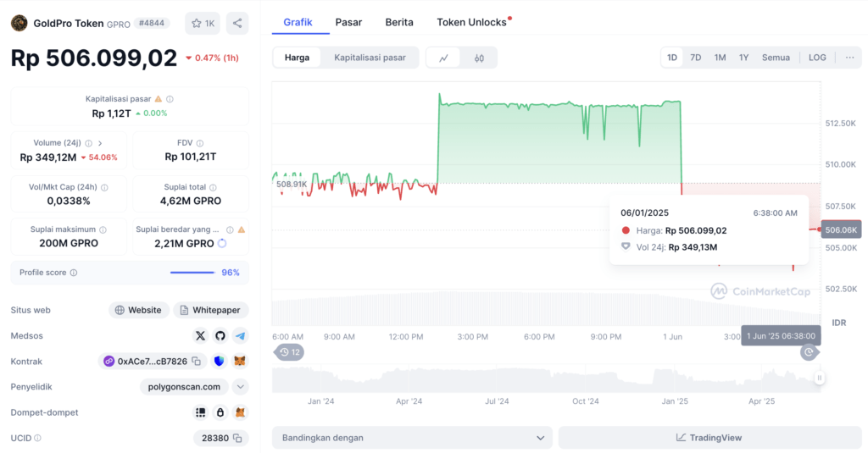Open polygonscan.com explorer link

pyautogui.click(x=184, y=387)
